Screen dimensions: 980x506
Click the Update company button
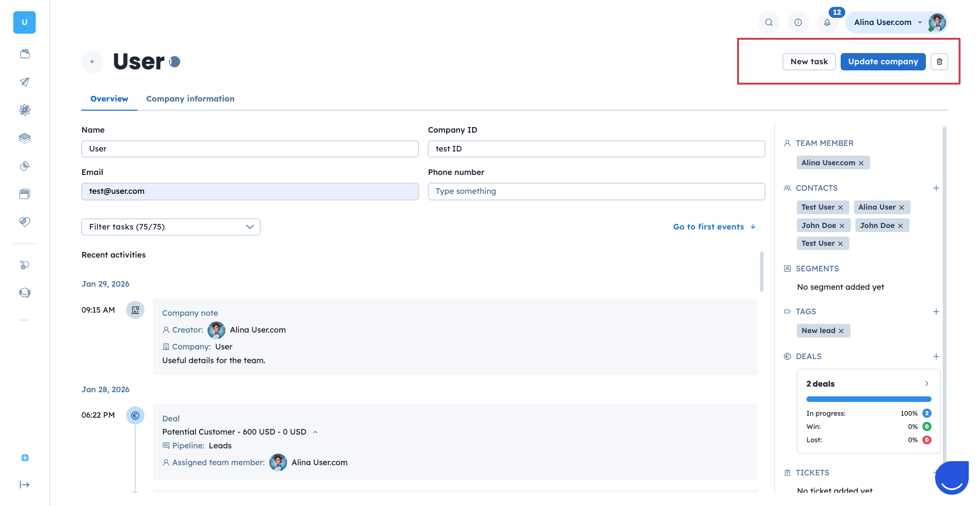click(883, 62)
